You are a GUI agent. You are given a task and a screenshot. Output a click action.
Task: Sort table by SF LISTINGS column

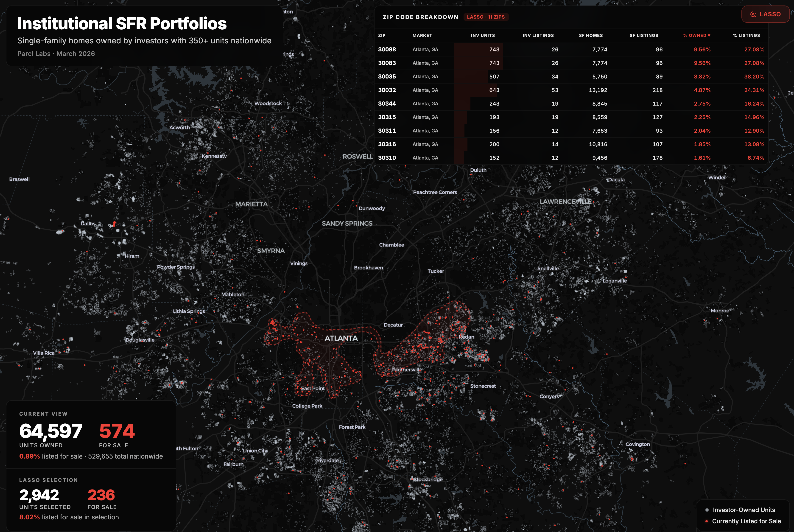(644, 35)
